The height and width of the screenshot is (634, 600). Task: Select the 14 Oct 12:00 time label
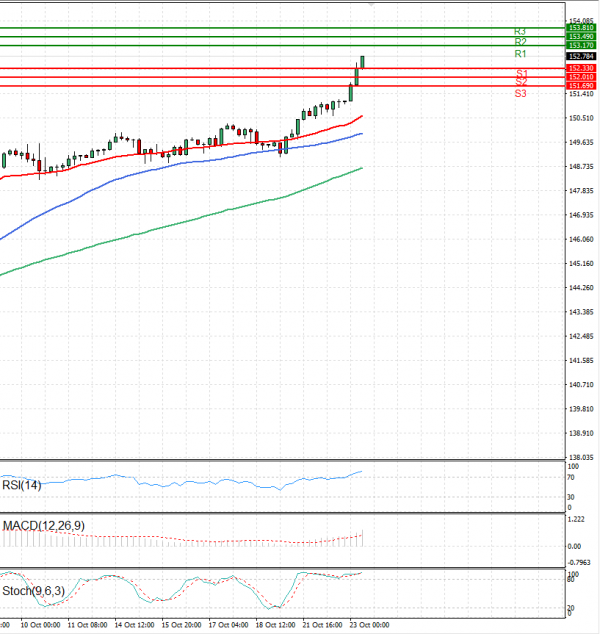132,625
